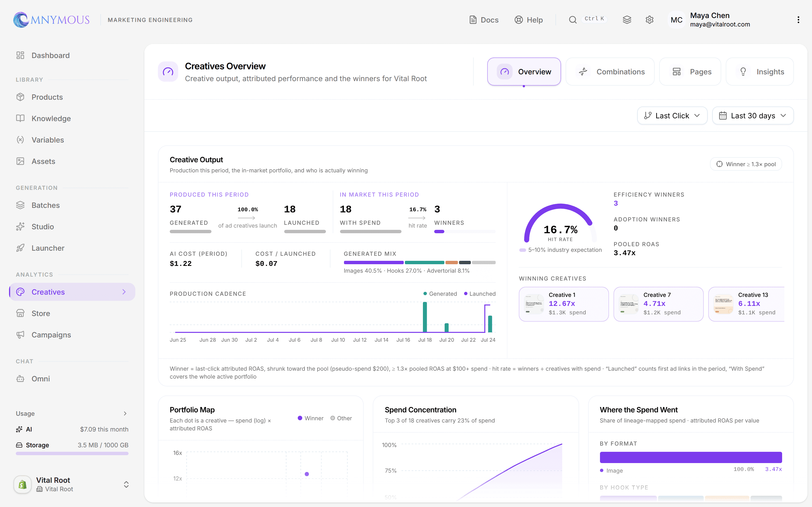Open the Docs link
Screen dimensions: 812x507
[x=484, y=20]
